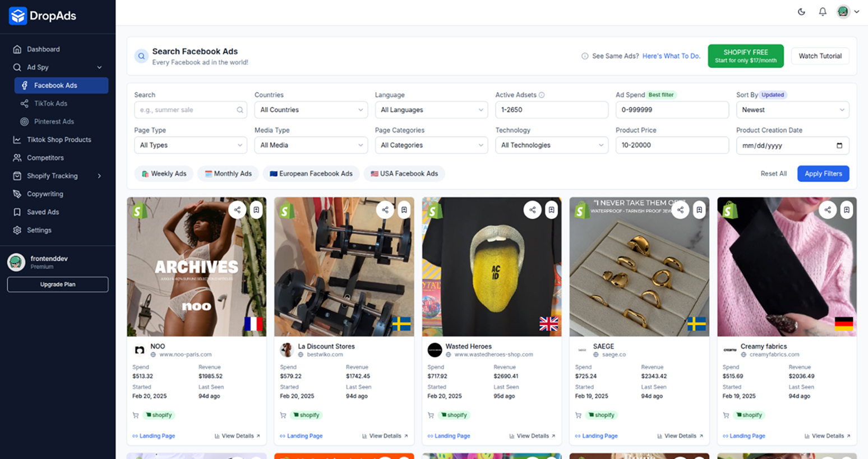Save the La Discount Stores ad

pos(404,210)
